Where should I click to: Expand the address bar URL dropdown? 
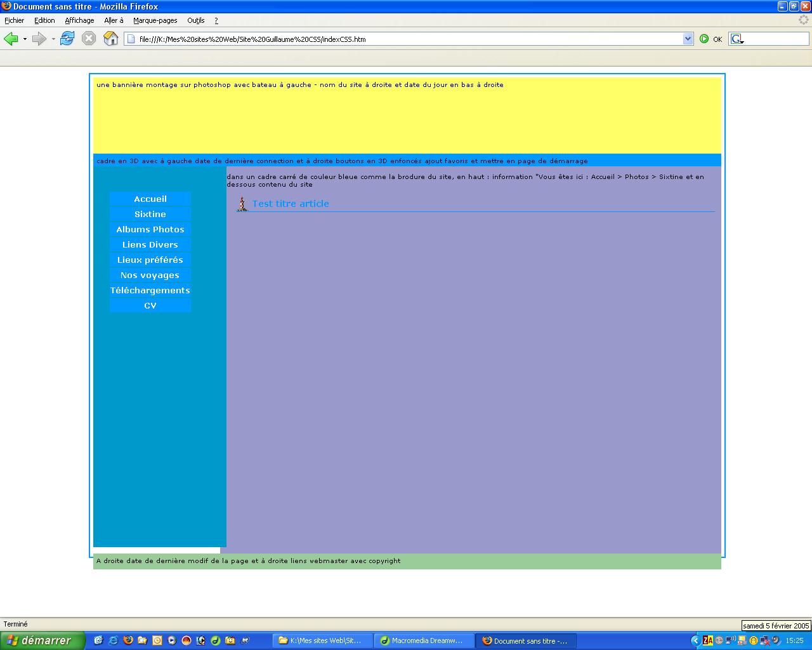[688, 39]
